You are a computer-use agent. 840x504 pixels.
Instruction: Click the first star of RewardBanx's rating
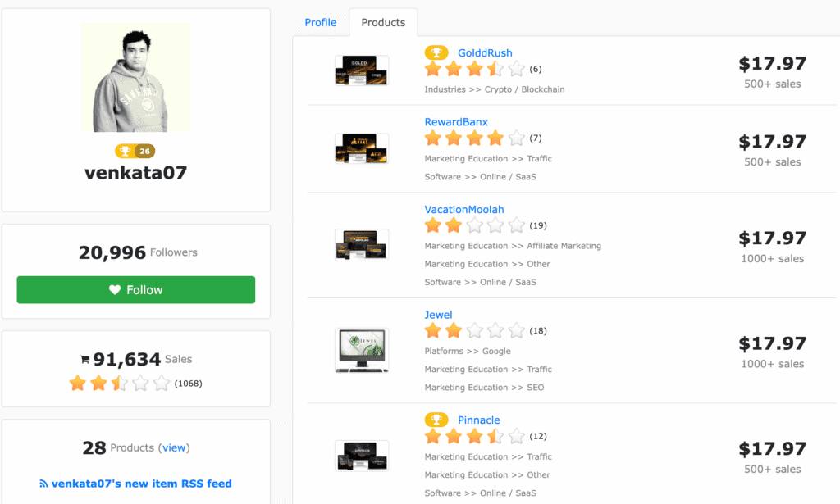[433, 138]
